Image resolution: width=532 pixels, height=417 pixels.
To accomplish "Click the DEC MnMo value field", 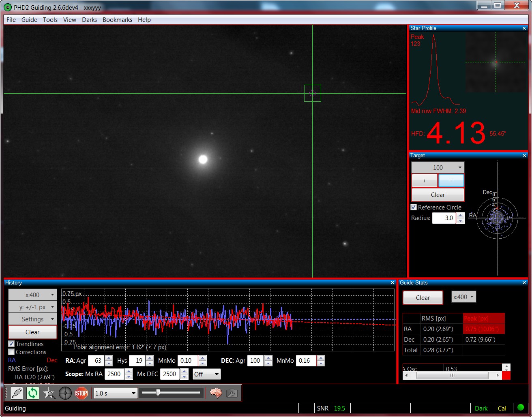I will 306,361.
